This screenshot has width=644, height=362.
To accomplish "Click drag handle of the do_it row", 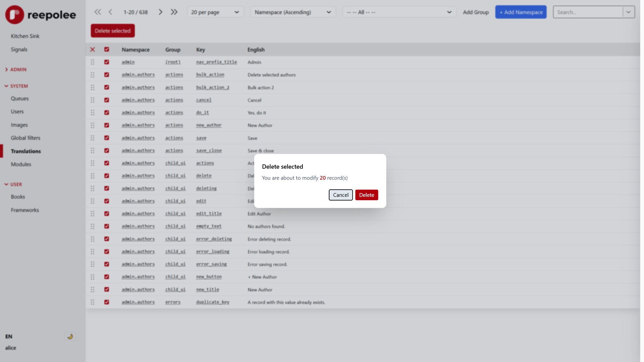I will coord(93,113).
